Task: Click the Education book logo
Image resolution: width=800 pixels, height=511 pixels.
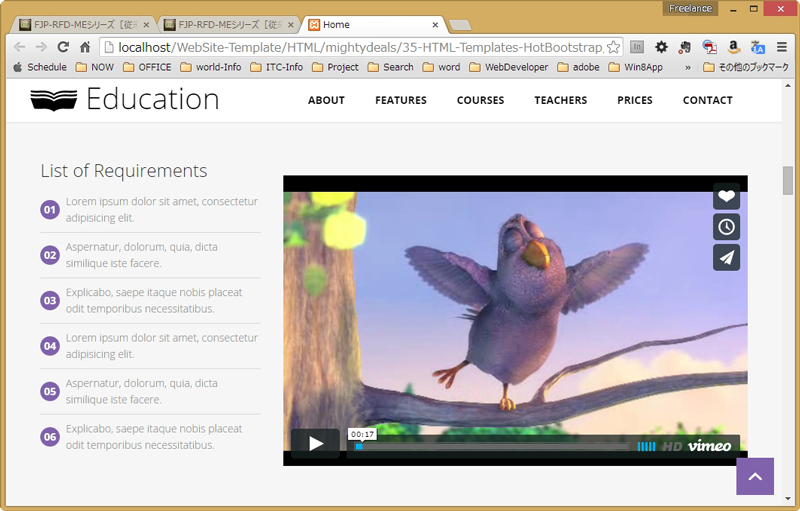Action: coord(124,99)
